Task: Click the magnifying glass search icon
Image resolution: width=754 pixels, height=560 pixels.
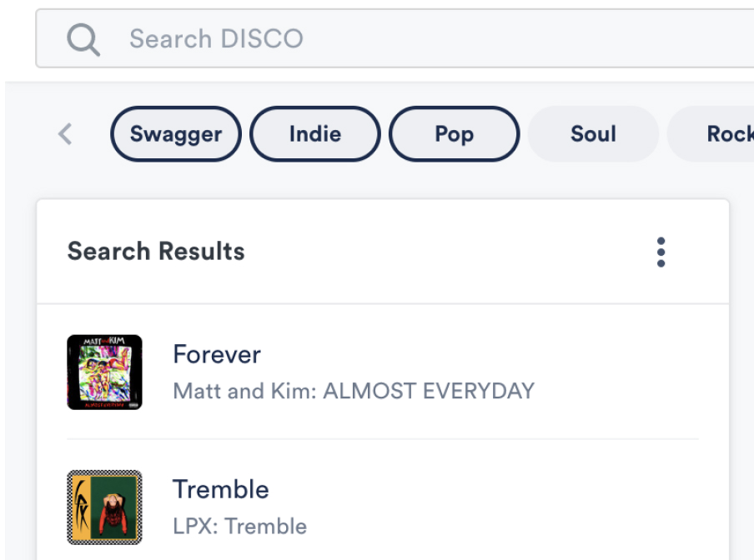Action: [x=83, y=40]
